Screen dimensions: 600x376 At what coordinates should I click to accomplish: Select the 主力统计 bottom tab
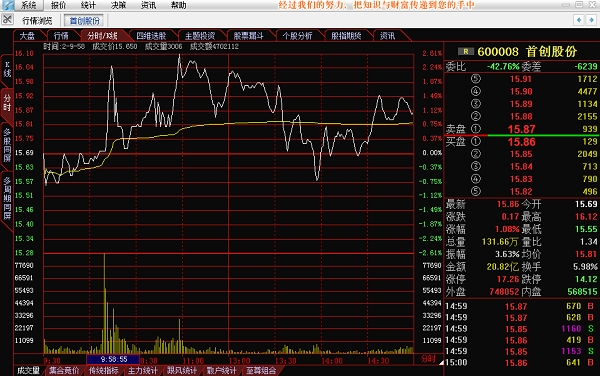pyautogui.click(x=143, y=370)
